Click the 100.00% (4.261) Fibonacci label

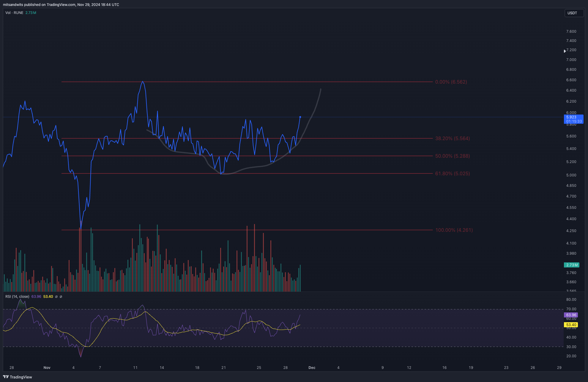pyautogui.click(x=454, y=230)
